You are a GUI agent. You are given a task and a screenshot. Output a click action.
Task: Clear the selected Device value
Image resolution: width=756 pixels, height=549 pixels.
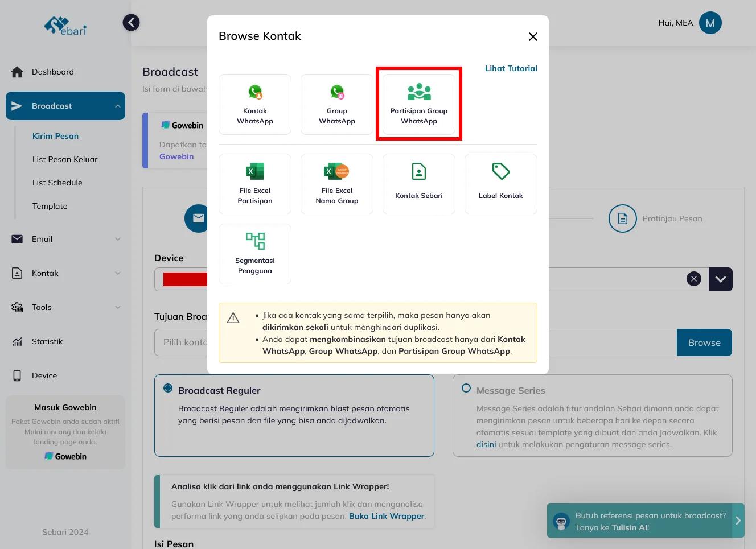(x=693, y=279)
